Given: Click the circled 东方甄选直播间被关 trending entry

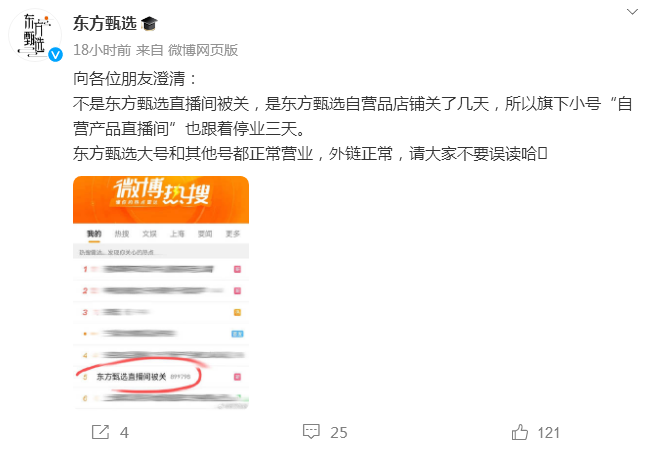Looking at the screenshot, I should [x=144, y=377].
